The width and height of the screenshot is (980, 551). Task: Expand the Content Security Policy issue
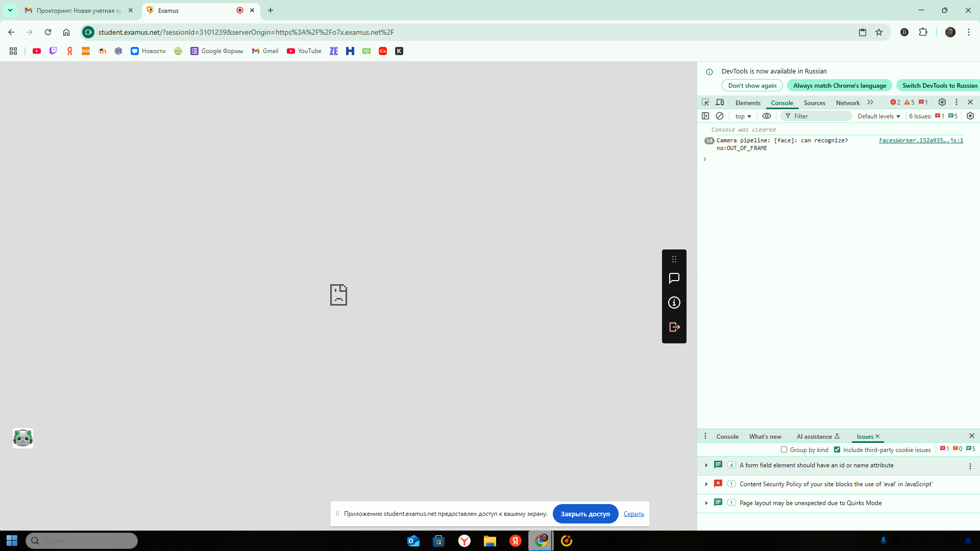point(706,484)
